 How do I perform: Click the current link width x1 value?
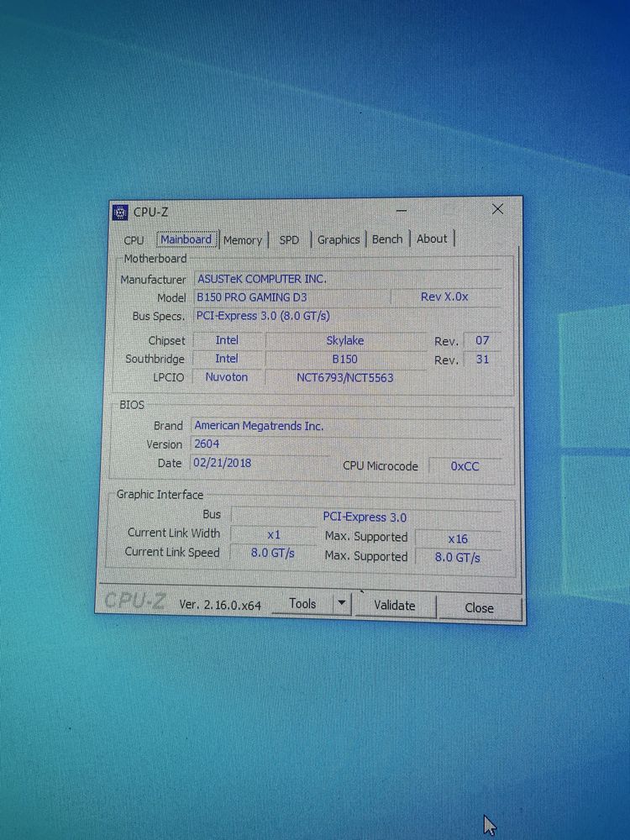point(273,534)
